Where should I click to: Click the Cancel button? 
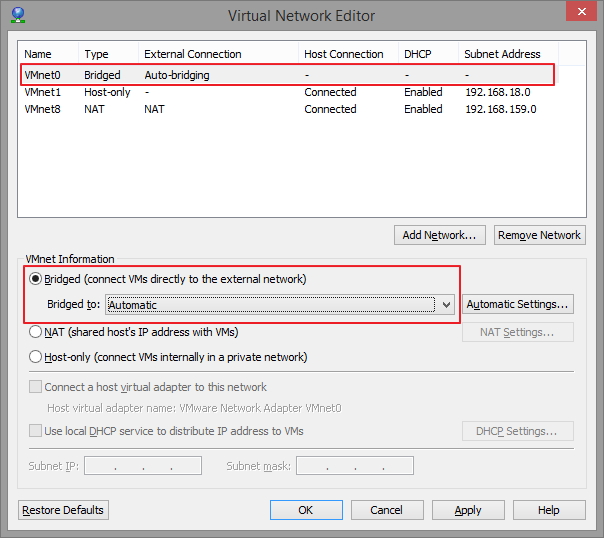(x=386, y=510)
